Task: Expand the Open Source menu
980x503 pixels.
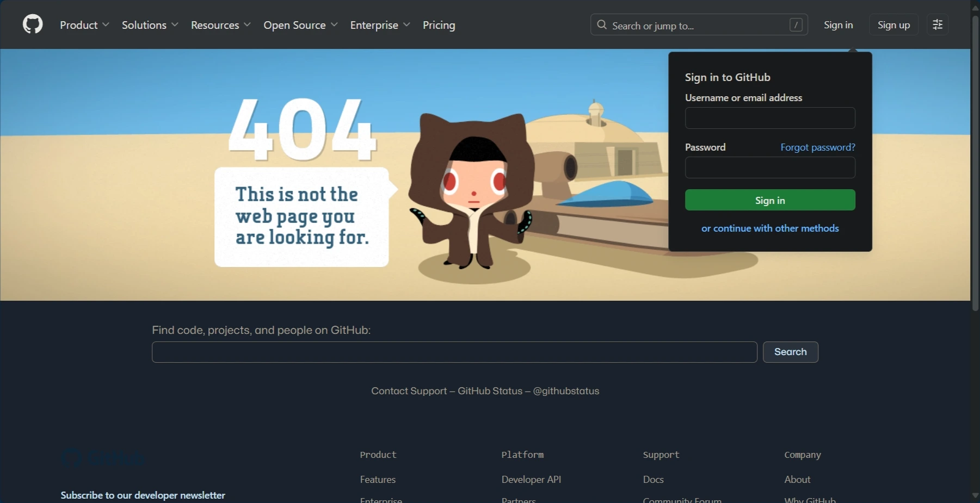Action: click(x=300, y=25)
